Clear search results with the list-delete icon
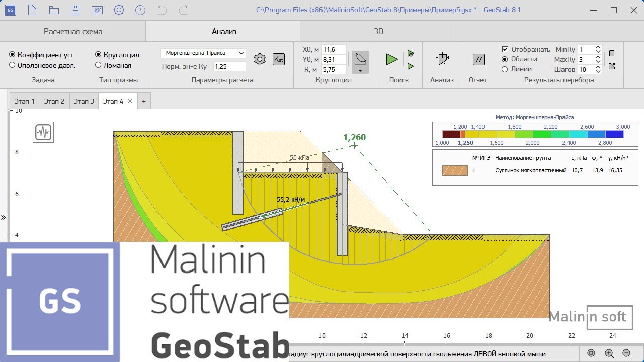 tap(612, 66)
